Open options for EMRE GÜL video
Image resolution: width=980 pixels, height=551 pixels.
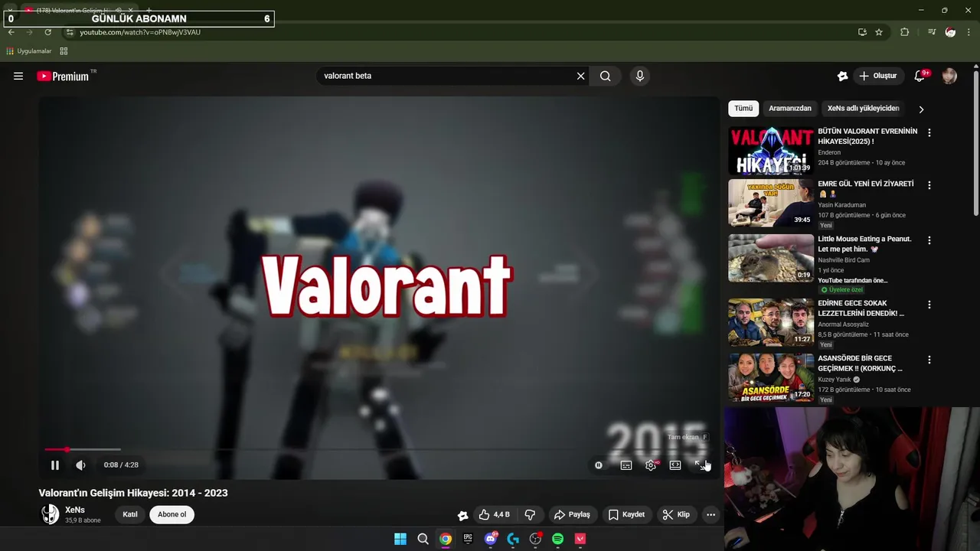point(929,185)
